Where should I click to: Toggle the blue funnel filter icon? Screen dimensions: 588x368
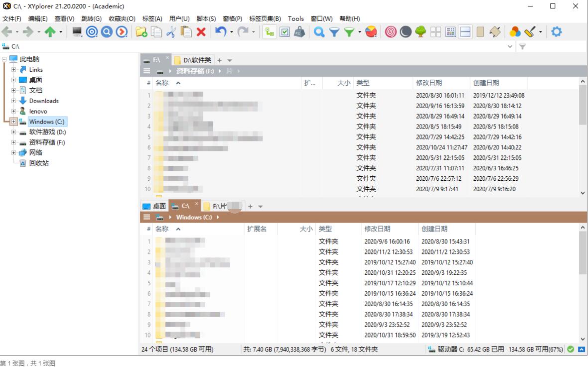(x=335, y=31)
